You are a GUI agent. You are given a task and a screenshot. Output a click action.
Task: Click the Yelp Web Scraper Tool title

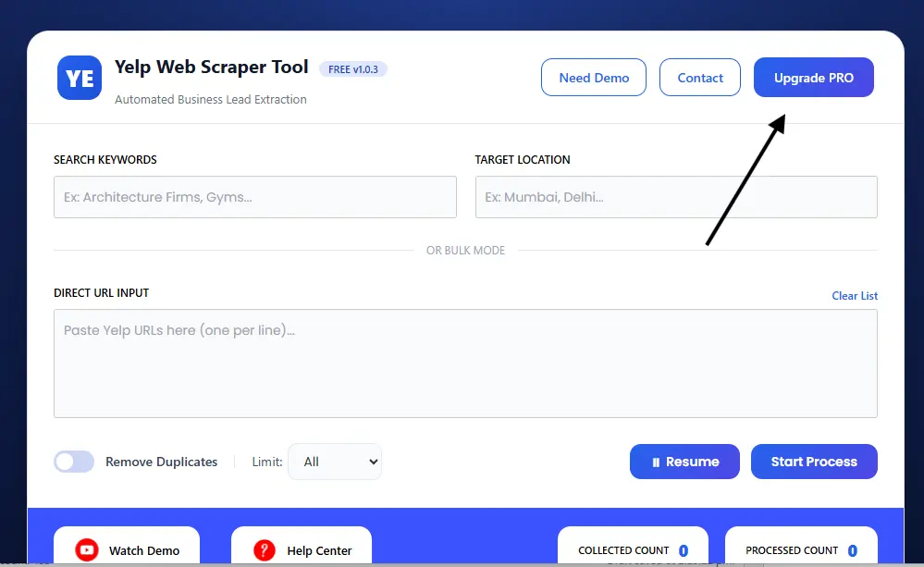(212, 68)
